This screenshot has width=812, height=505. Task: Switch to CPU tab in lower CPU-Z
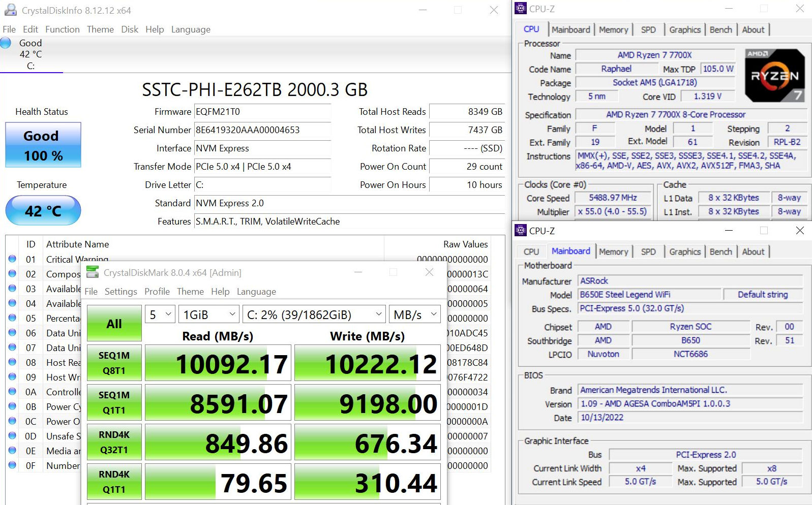531,251
